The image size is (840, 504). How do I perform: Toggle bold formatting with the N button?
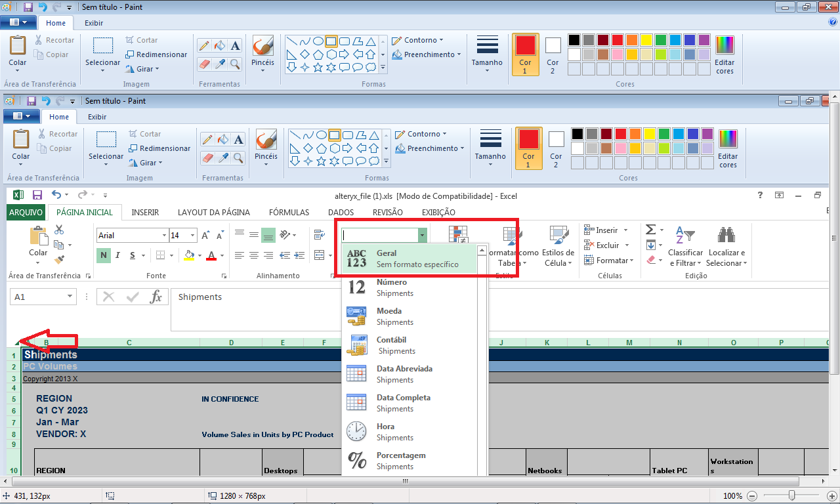[x=104, y=255]
